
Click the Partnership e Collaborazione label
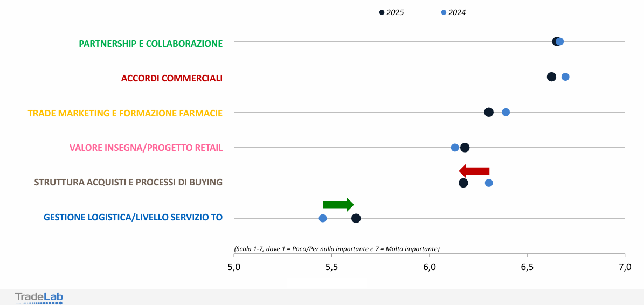point(151,44)
